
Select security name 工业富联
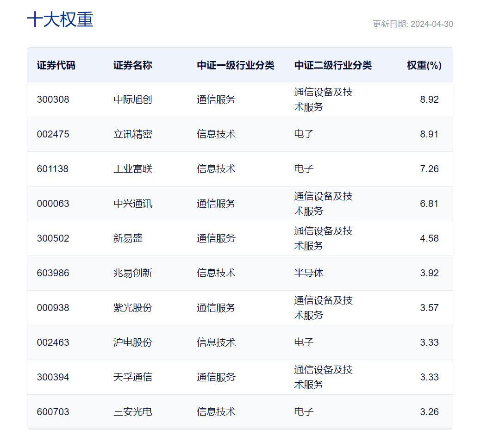(133, 169)
